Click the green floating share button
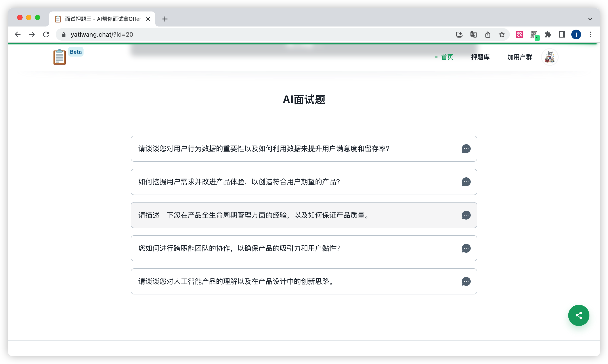The image size is (608, 364). (579, 315)
